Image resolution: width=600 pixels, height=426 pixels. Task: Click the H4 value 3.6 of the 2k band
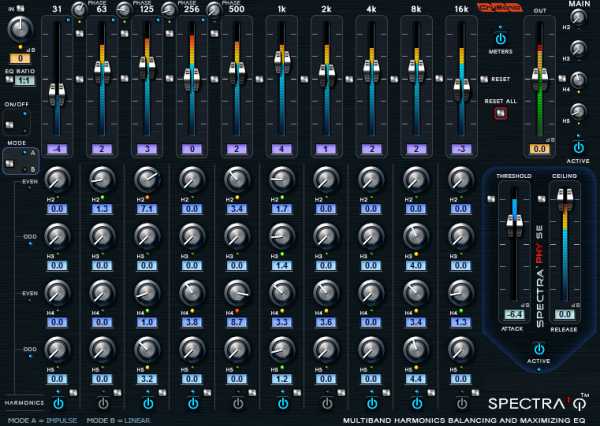(x=326, y=323)
